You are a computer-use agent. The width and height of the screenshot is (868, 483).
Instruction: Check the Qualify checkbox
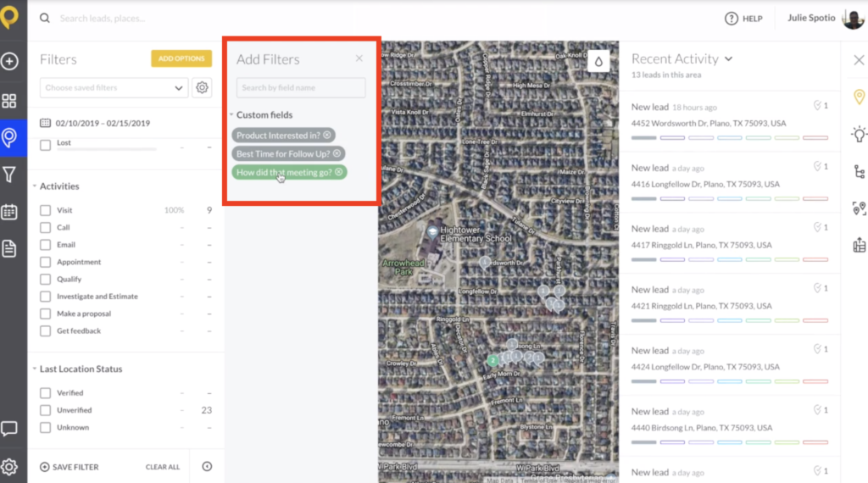pyautogui.click(x=46, y=280)
